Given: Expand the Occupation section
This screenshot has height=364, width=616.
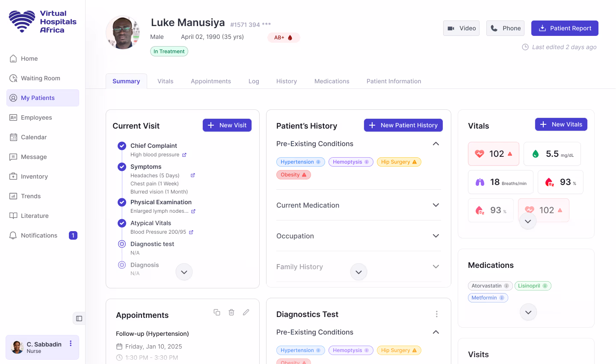Looking at the screenshot, I should point(435,236).
